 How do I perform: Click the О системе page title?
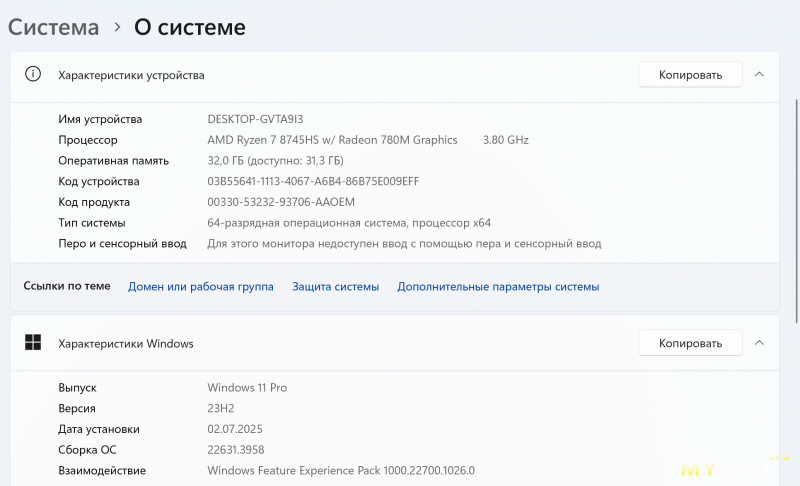190,27
